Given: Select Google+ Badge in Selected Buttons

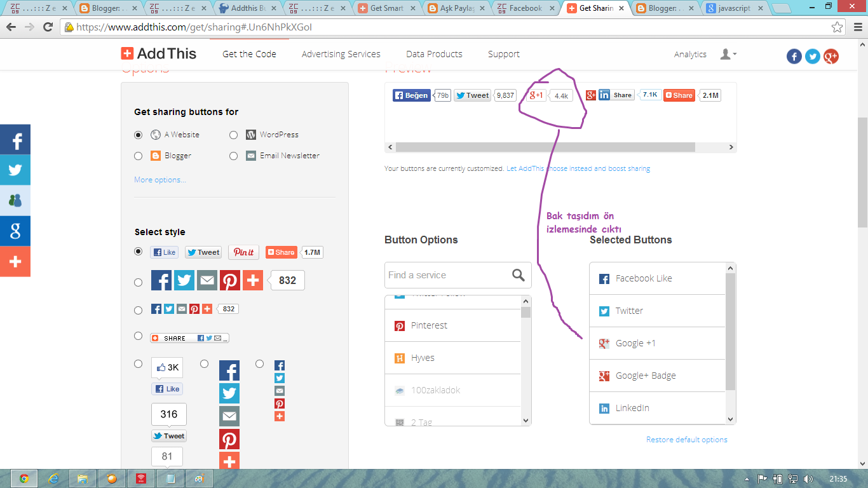Looking at the screenshot, I should (657, 376).
